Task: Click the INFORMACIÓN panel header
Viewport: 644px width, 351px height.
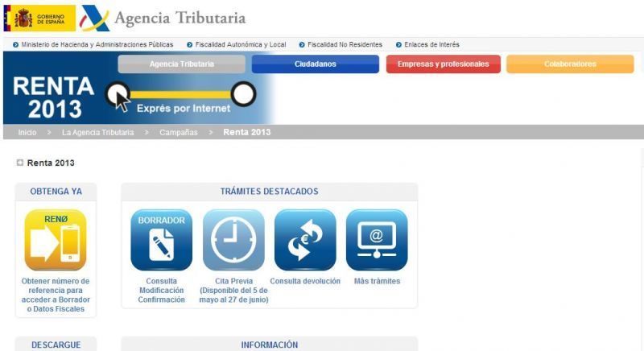Action: [x=270, y=345]
